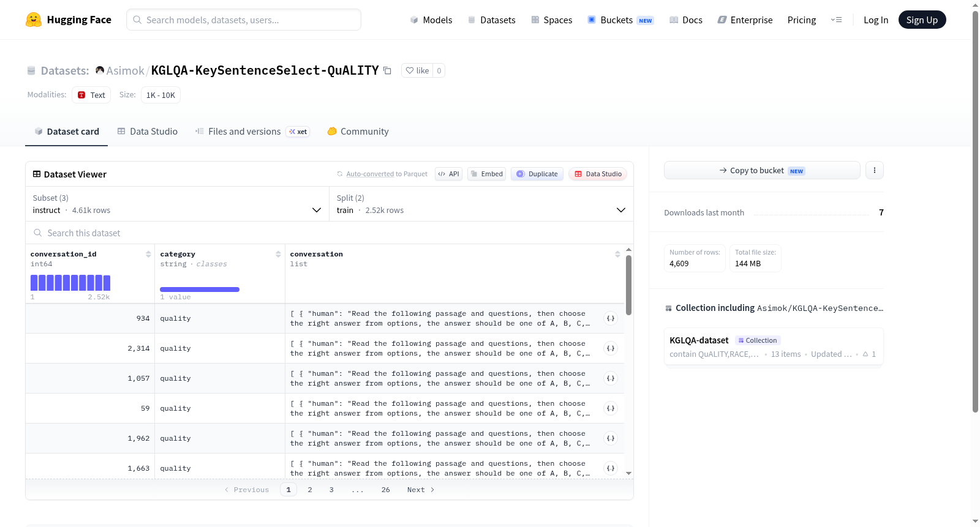Screen dimensions: 980x527
Task: Click the Search this dataset field
Action: tap(330, 233)
